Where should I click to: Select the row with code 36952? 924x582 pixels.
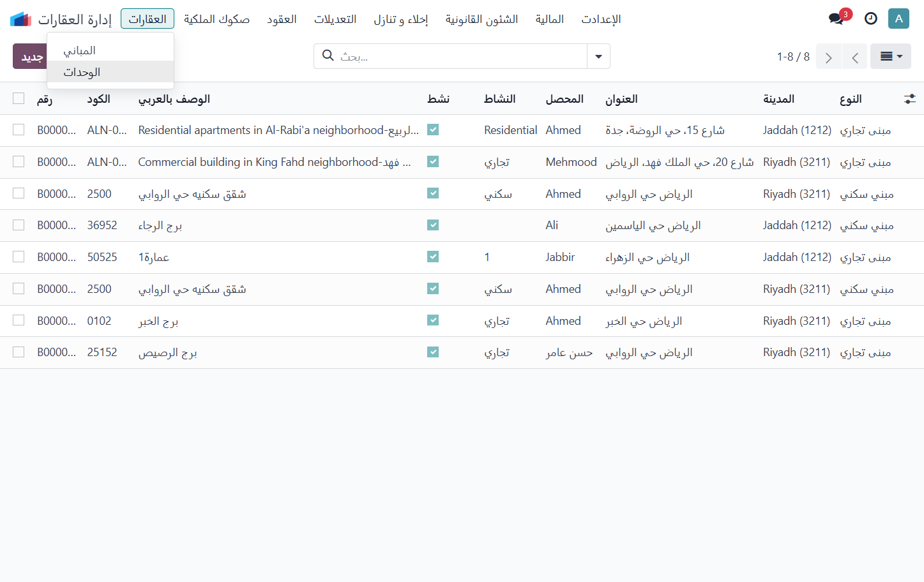click(19, 225)
